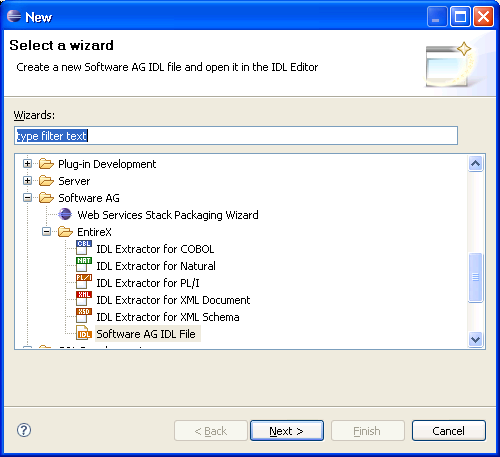Screen dimensions: 500x457
Task: Maximize the New wizard window
Action: [460, 16]
